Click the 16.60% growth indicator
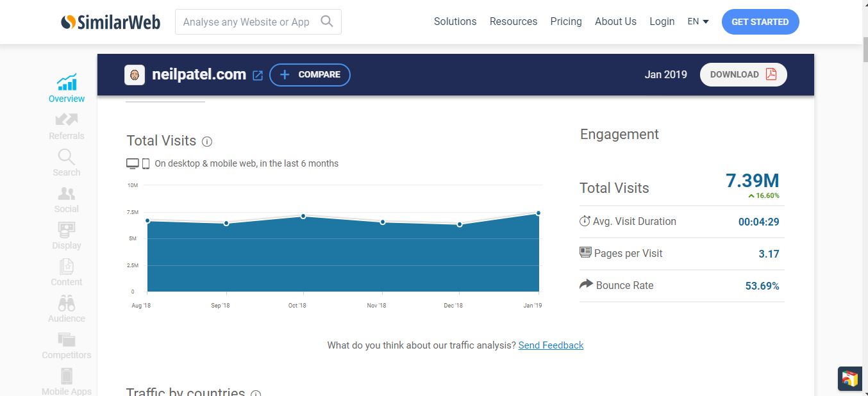Viewport: 868px width, 396px height. click(764, 195)
